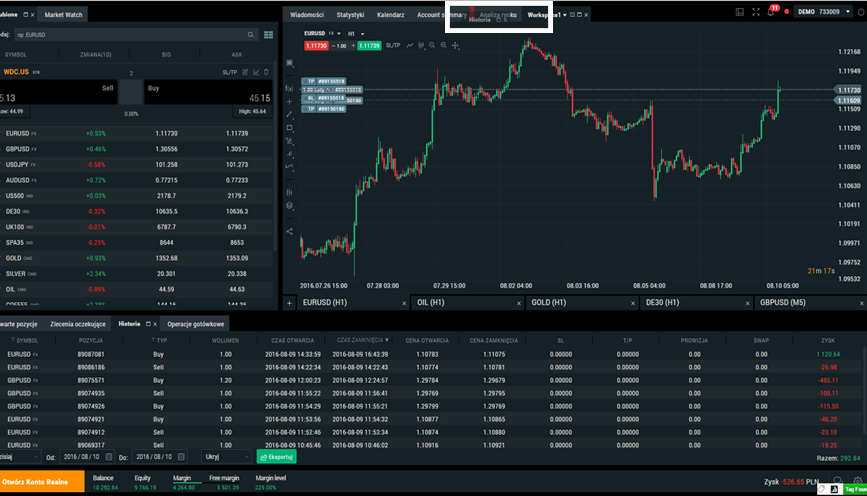Add new chart with plus icon
867x496 pixels.
click(x=290, y=302)
